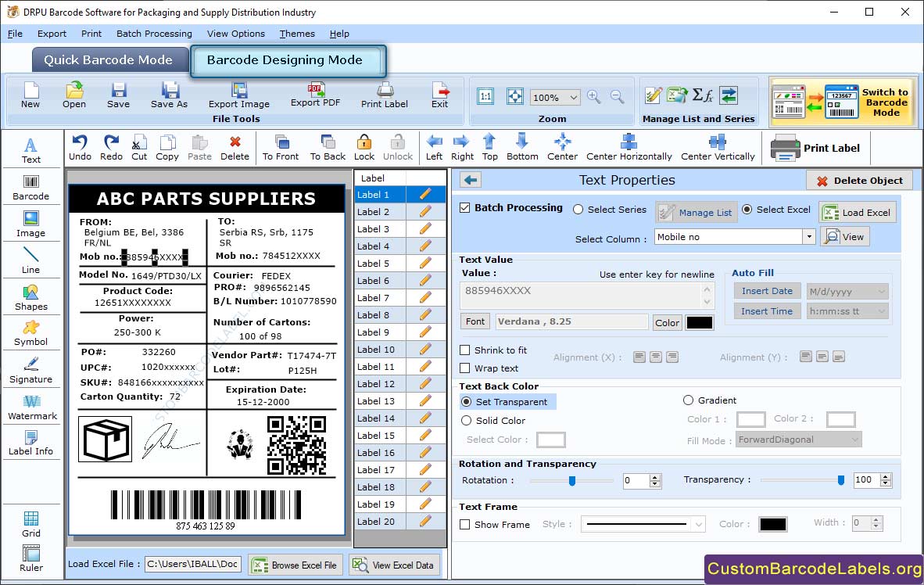The image size is (924, 585).
Task: Zoom in with magnifier plus icon
Action: [x=594, y=97]
